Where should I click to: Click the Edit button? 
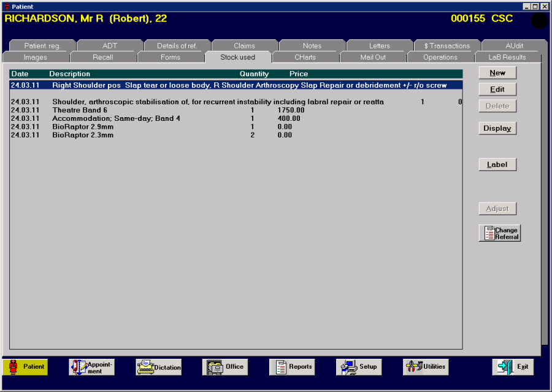click(x=497, y=90)
